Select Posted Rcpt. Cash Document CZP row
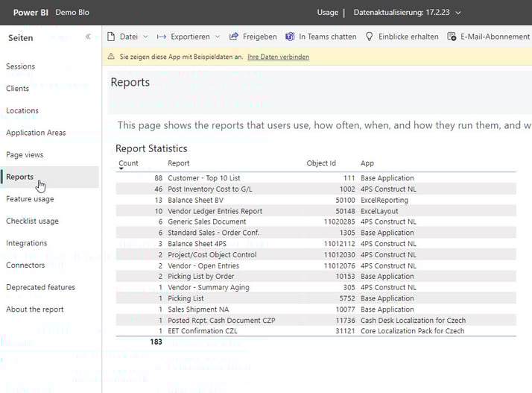Screen dimensions: 532x393 [316, 321]
